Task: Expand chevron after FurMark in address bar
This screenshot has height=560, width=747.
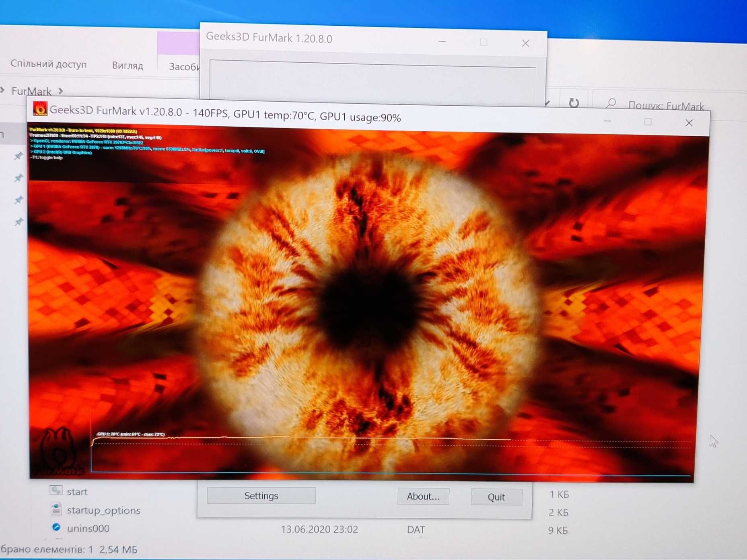Action: click(x=61, y=91)
